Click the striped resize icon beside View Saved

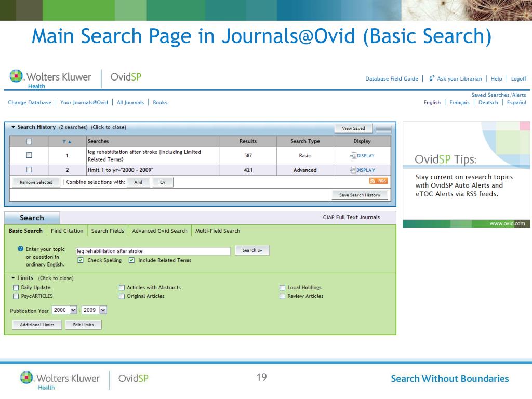[383, 129]
